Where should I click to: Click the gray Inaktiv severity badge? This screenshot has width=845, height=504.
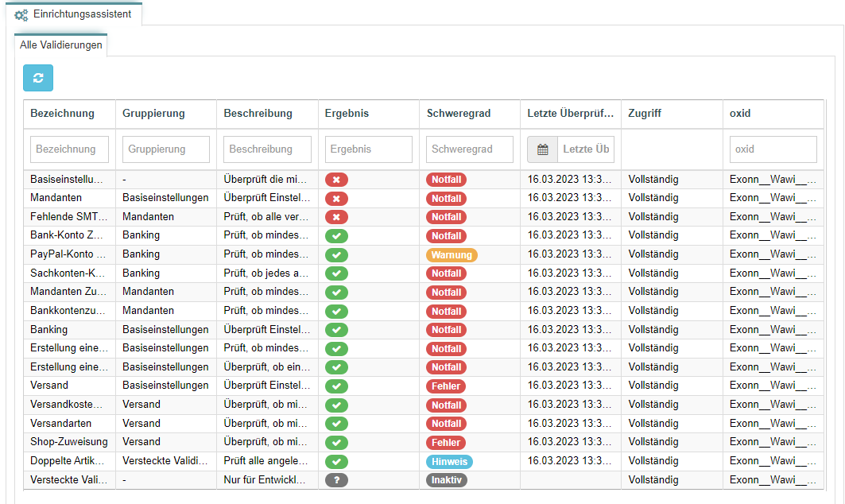click(447, 480)
